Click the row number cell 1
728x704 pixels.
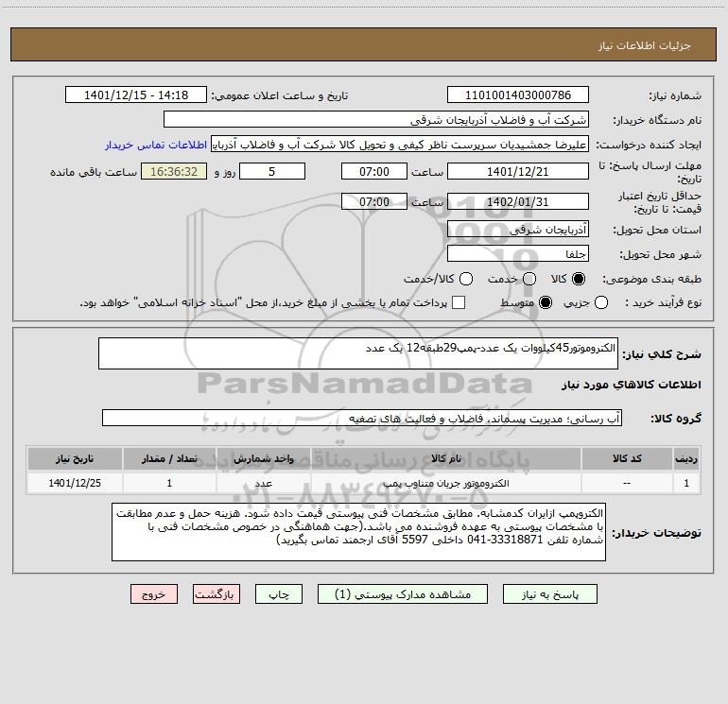click(x=686, y=483)
